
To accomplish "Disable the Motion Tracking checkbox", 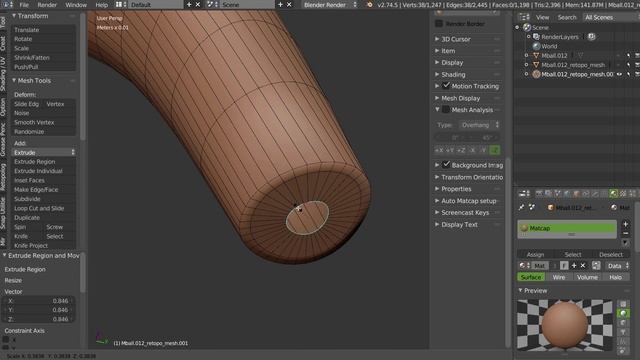I will (446, 86).
